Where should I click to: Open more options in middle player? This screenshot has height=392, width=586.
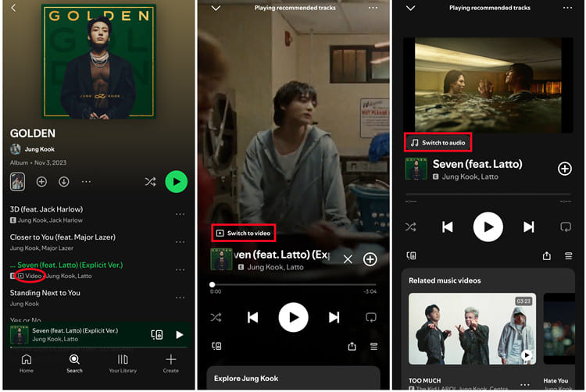(373, 8)
